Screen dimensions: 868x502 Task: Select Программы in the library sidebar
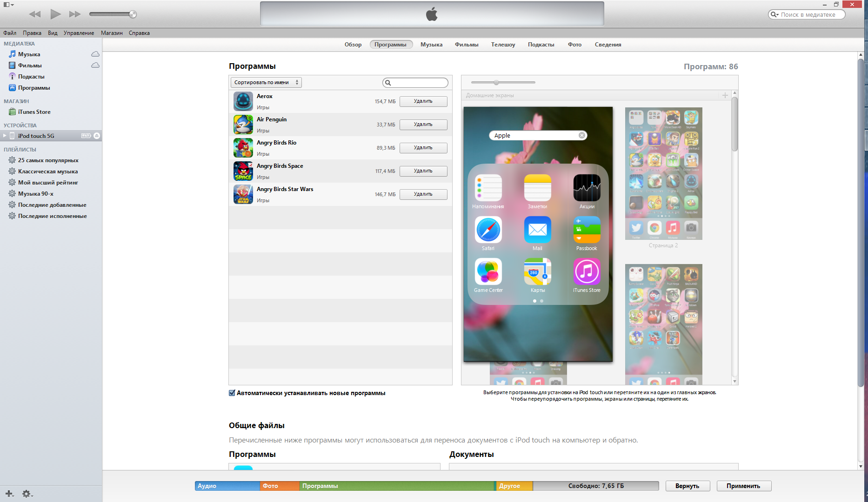(34, 88)
